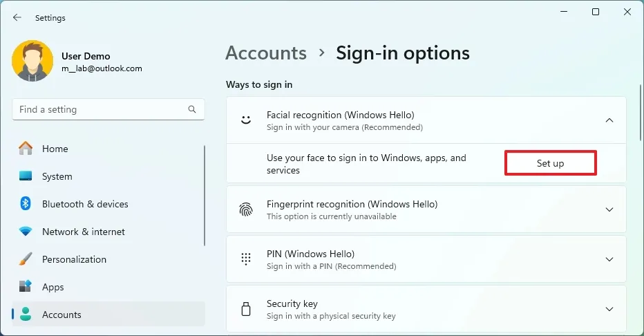Open Personalization using the paintbrush icon
644x336 pixels.
(x=26, y=259)
